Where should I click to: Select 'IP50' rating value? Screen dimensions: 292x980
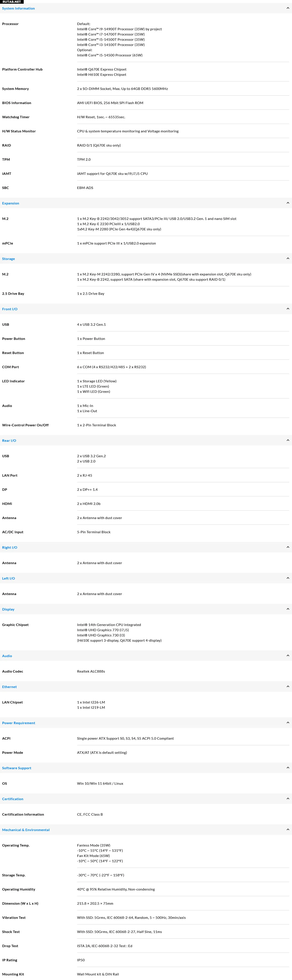point(81,960)
